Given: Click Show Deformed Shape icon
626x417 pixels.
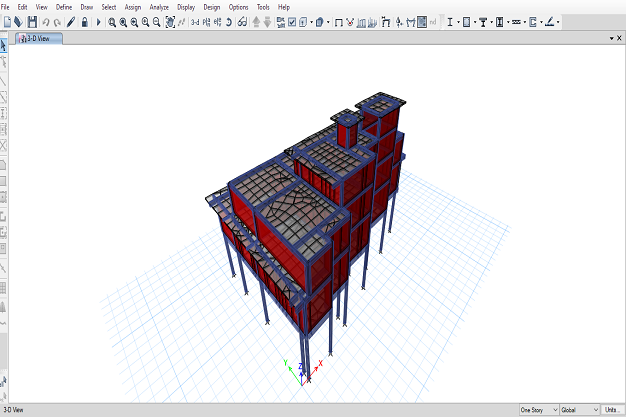Looking at the screenshot, I should (361, 22).
